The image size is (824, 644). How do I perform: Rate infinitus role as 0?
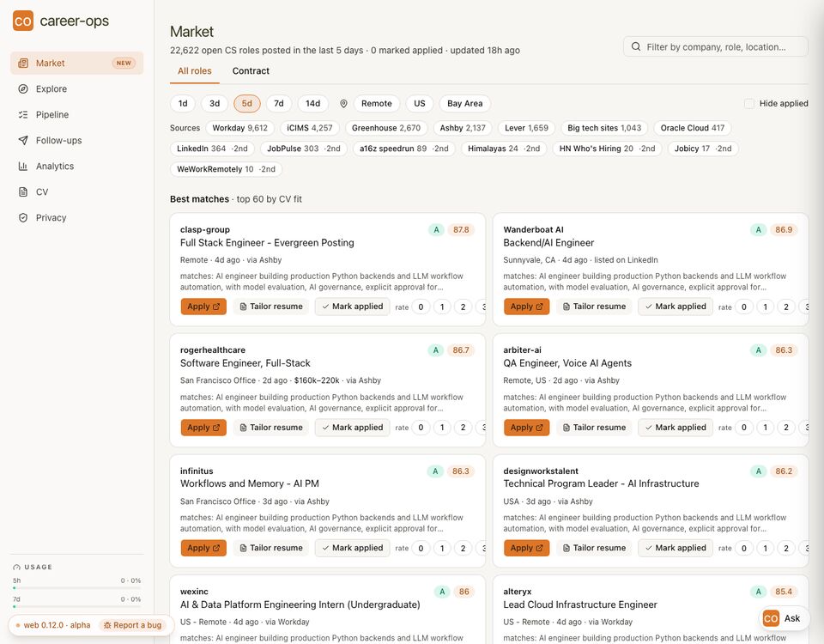pos(421,549)
